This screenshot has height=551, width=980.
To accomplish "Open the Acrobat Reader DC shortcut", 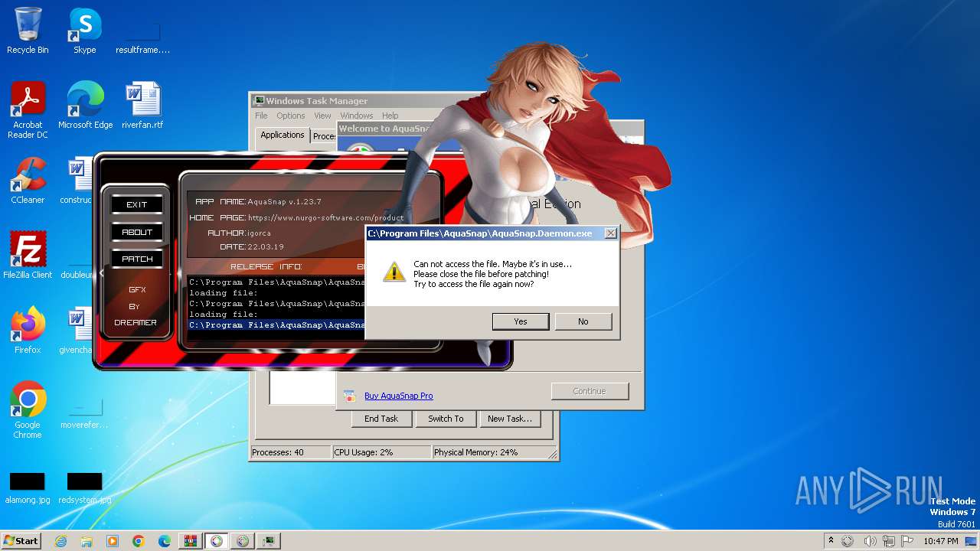I will click(28, 109).
